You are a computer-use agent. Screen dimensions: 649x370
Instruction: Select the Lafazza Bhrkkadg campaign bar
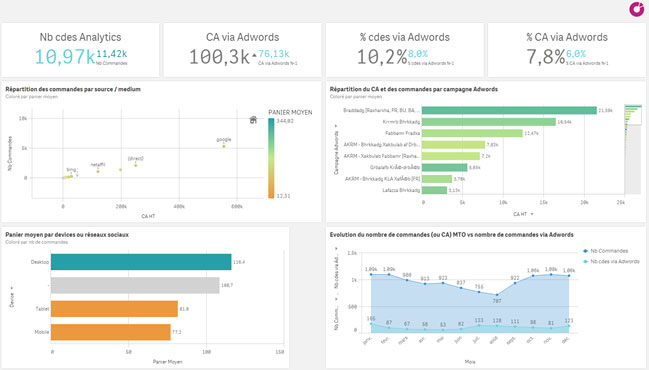click(x=434, y=190)
